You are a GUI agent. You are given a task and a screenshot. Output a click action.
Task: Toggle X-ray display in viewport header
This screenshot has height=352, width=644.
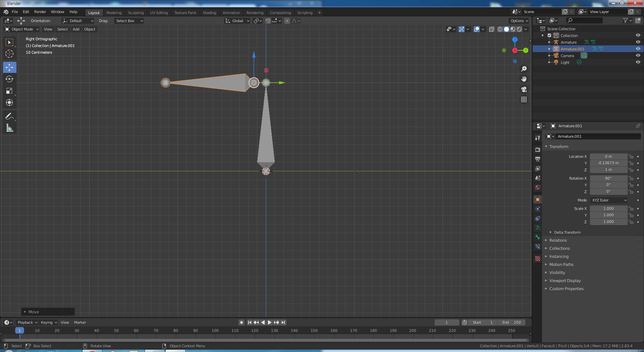pyautogui.click(x=491, y=29)
